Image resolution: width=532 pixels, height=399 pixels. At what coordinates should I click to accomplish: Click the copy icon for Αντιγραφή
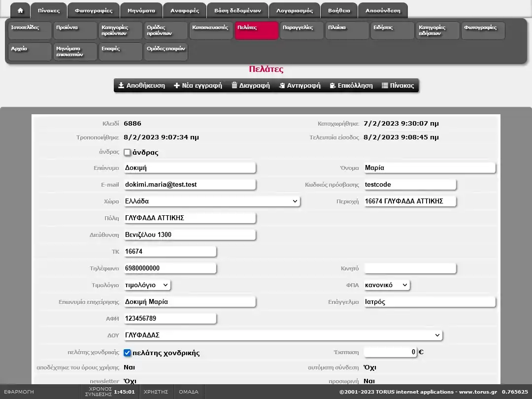click(282, 86)
